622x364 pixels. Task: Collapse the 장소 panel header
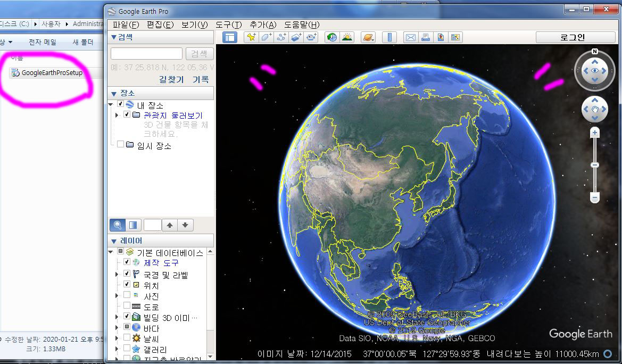click(161, 93)
